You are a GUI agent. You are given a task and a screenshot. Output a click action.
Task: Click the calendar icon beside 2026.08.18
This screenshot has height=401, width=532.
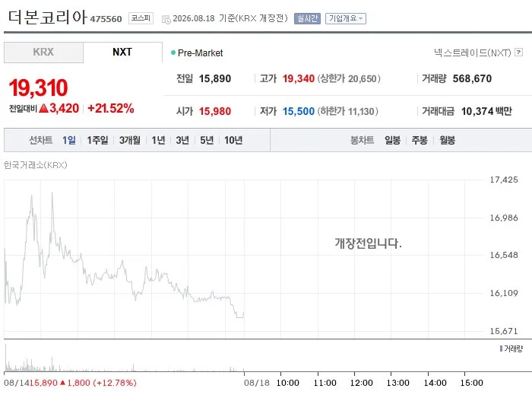tap(166, 19)
